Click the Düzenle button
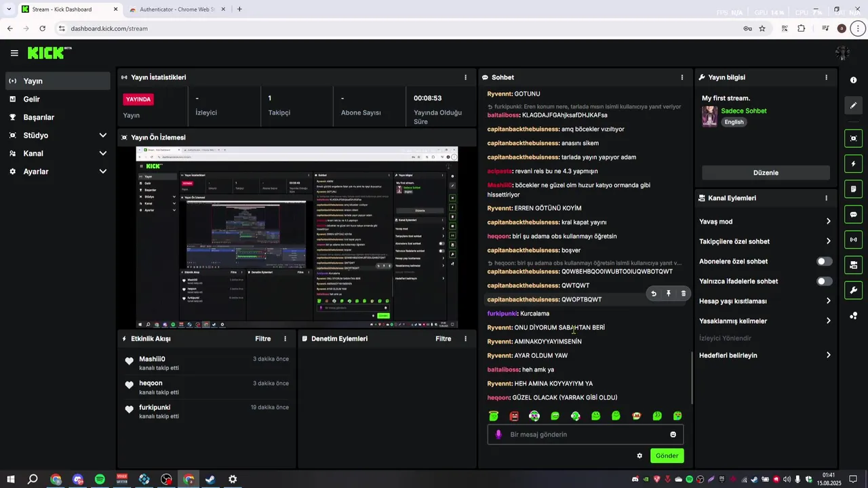Screen dimensions: 868x488 coord(766,173)
